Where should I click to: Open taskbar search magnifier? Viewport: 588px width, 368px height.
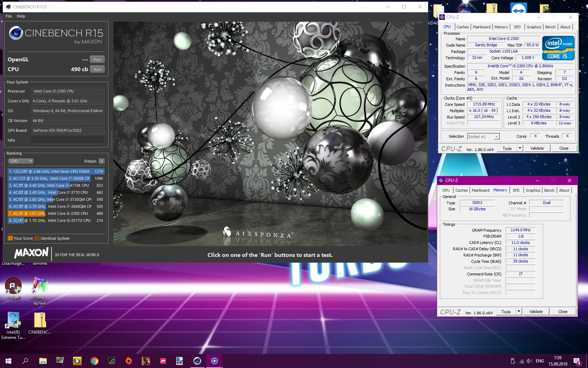(x=25, y=361)
